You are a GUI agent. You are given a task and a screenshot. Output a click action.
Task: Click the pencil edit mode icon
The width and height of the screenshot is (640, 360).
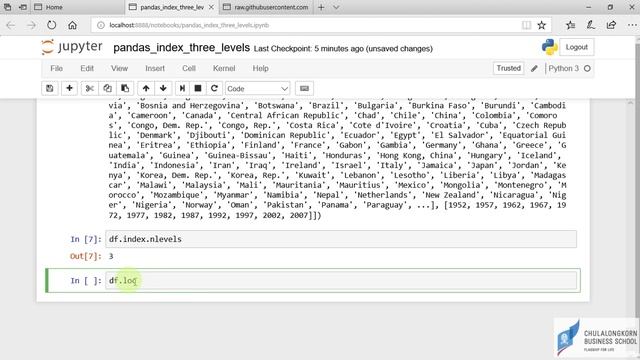tap(534, 69)
